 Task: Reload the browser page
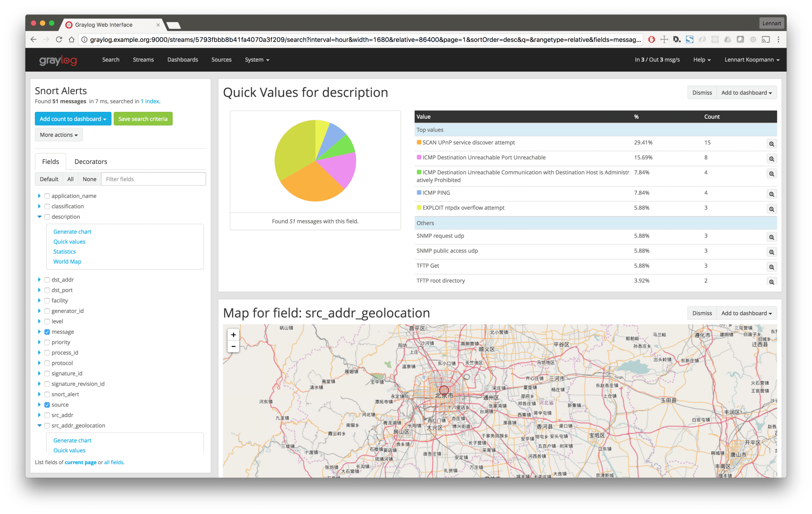pyautogui.click(x=59, y=39)
